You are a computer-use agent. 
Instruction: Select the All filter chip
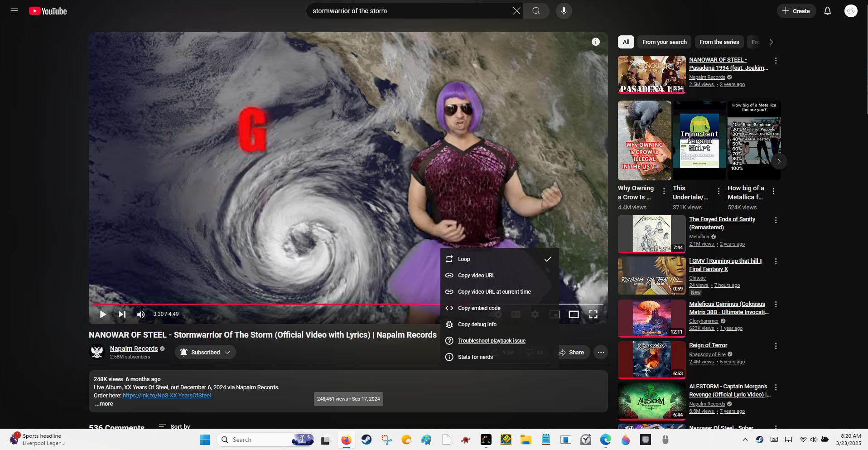coord(626,42)
